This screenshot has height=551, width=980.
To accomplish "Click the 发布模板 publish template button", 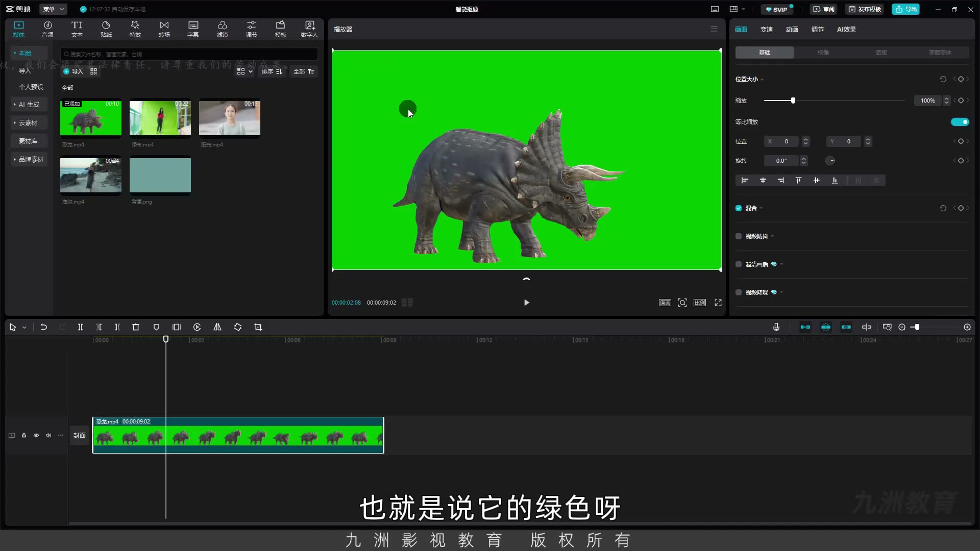I will (x=865, y=9).
